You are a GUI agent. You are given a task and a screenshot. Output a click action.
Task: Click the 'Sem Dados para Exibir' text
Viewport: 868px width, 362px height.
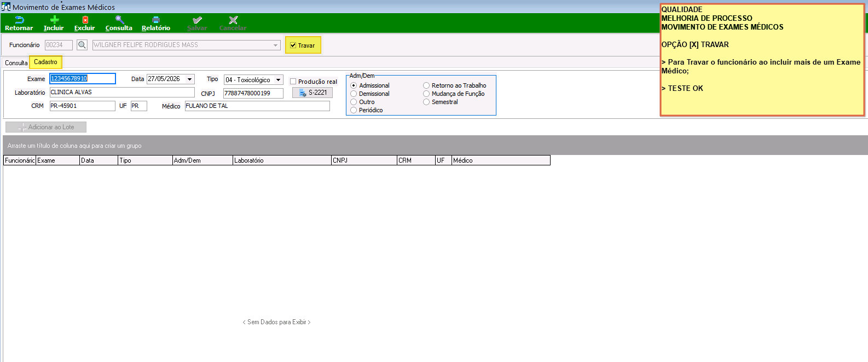[276, 322]
